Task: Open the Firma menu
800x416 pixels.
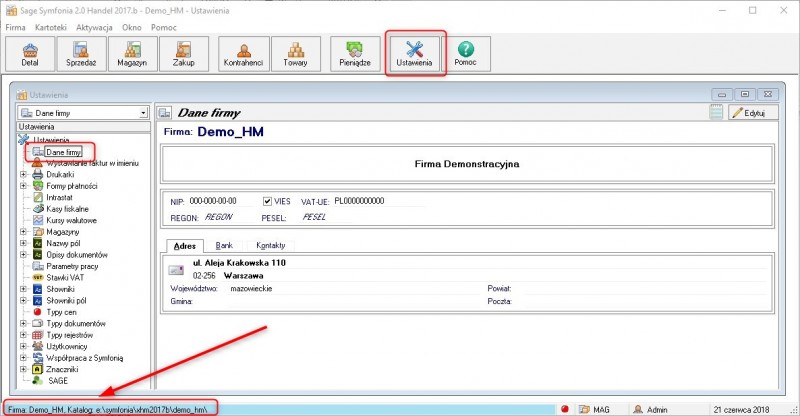Action: tap(15, 28)
